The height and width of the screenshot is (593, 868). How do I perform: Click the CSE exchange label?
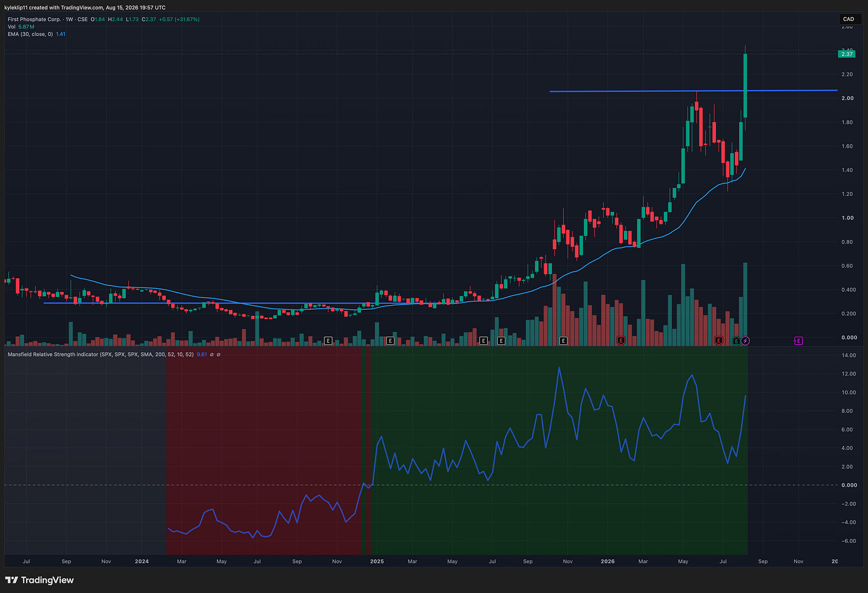[83, 20]
